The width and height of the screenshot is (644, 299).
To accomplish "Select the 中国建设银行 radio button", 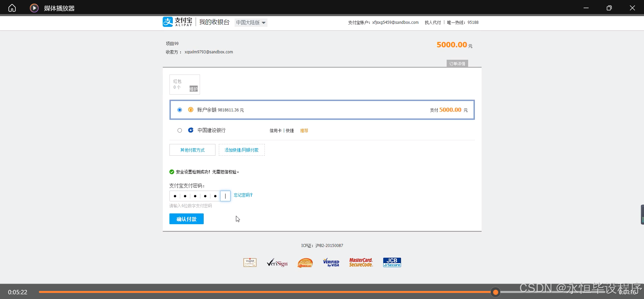I will click(180, 131).
